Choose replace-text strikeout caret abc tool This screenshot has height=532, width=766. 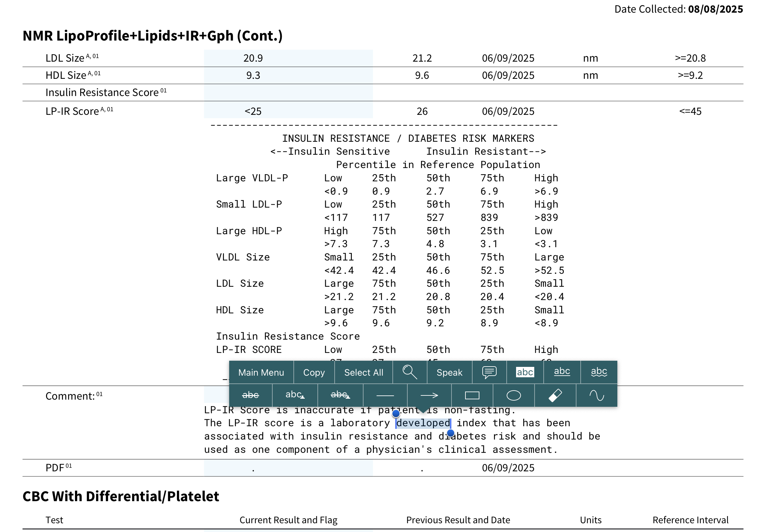coord(340,395)
